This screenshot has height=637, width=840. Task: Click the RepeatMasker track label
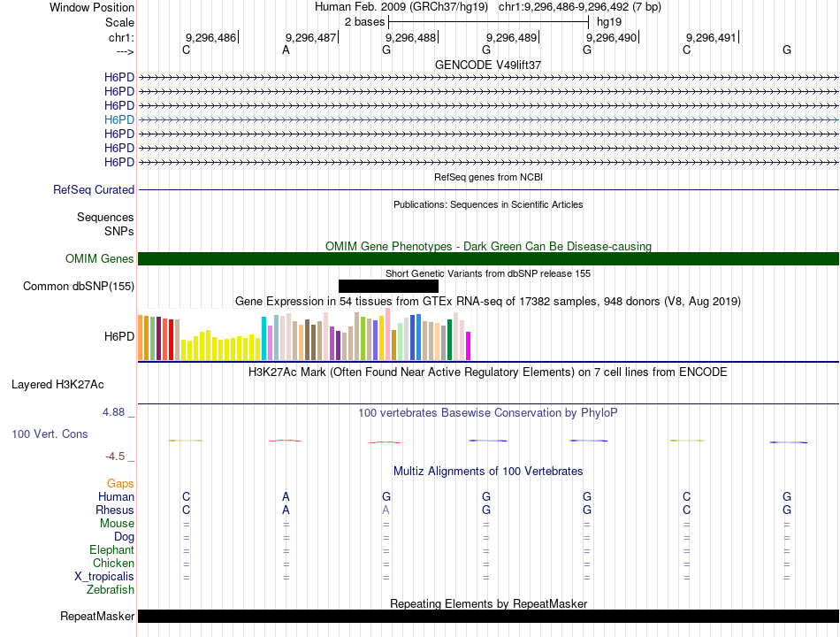pos(97,616)
